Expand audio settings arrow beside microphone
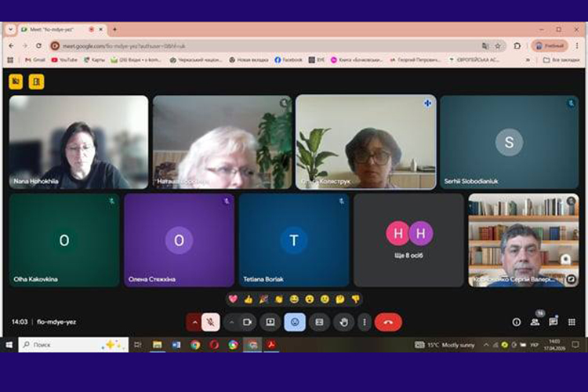This screenshot has height=392, width=588. coord(194,321)
